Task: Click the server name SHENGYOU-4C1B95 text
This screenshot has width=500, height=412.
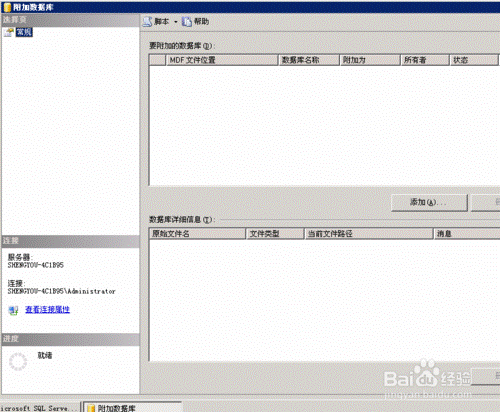Action: coord(36,265)
